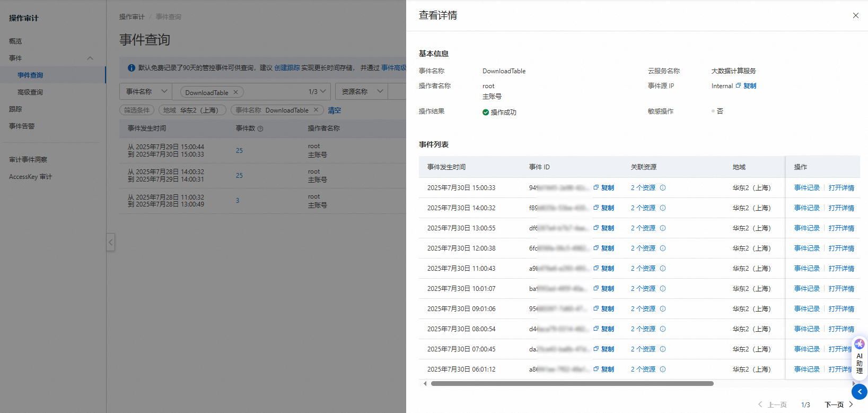Show resource info icon for 10:01:07 row
Image resolution: width=868 pixels, height=413 pixels.
click(x=663, y=288)
